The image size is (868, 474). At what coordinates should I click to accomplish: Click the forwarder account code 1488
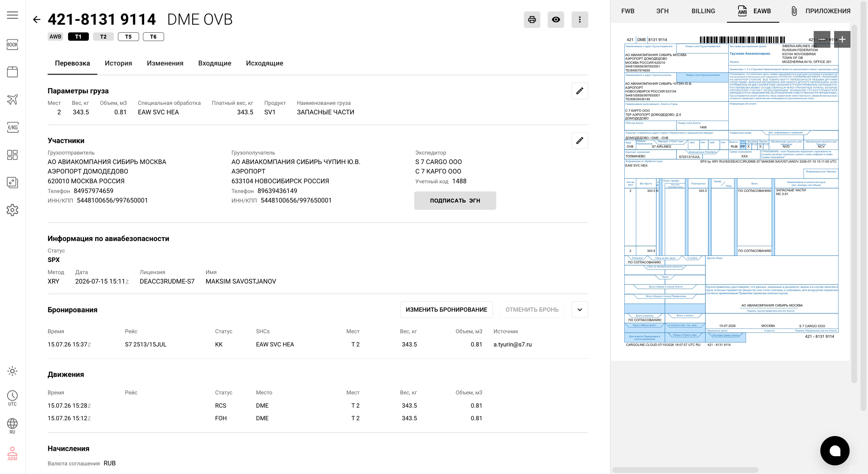pyautogui.click(x=459, y=181)
